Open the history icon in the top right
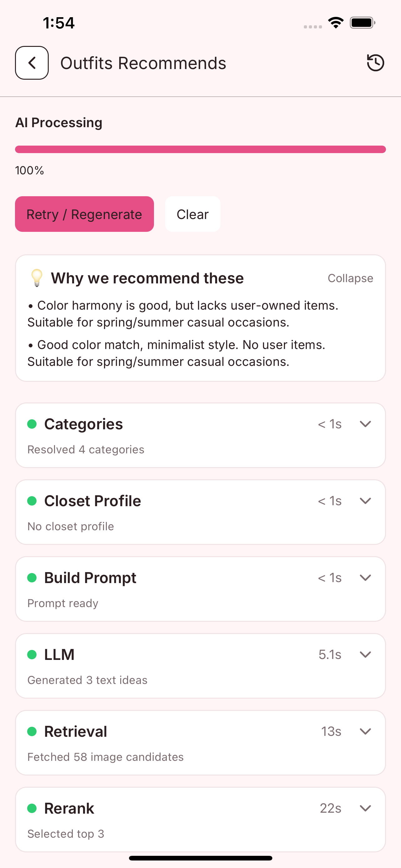The height and width of the screenshot is (868, 401). click(375, 62)
